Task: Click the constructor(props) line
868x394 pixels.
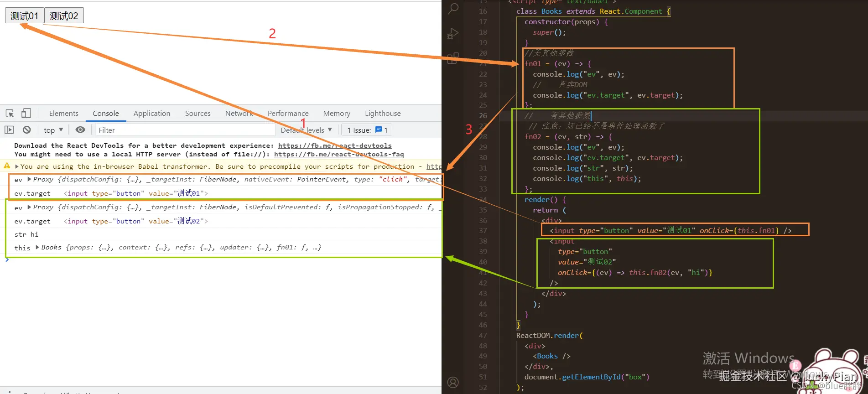Action: (566, 22)
